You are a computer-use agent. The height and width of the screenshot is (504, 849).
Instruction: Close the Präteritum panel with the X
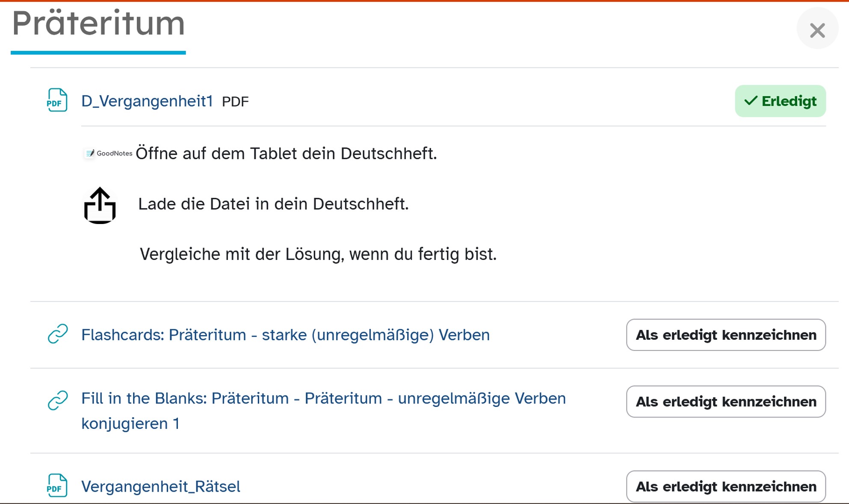(x=817, y=30)
